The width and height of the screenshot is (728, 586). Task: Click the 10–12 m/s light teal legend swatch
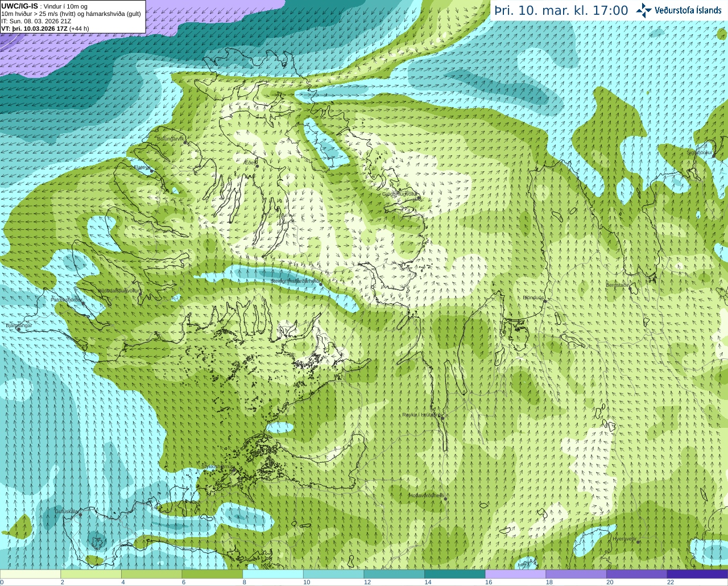[x=333, y=574]
